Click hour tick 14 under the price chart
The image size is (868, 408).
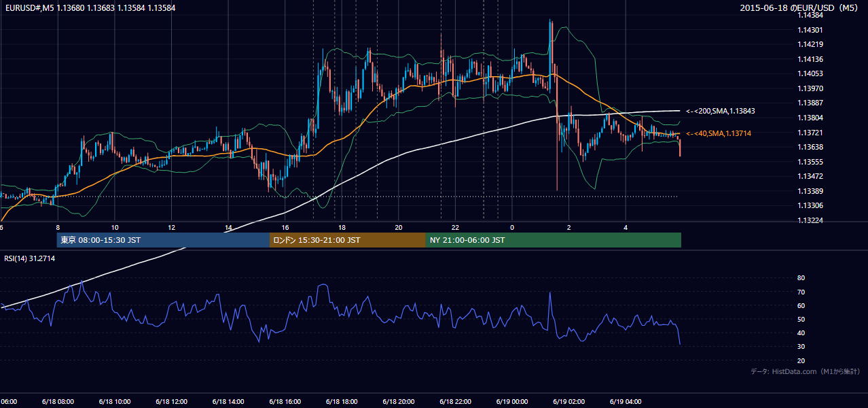(229, 227)
